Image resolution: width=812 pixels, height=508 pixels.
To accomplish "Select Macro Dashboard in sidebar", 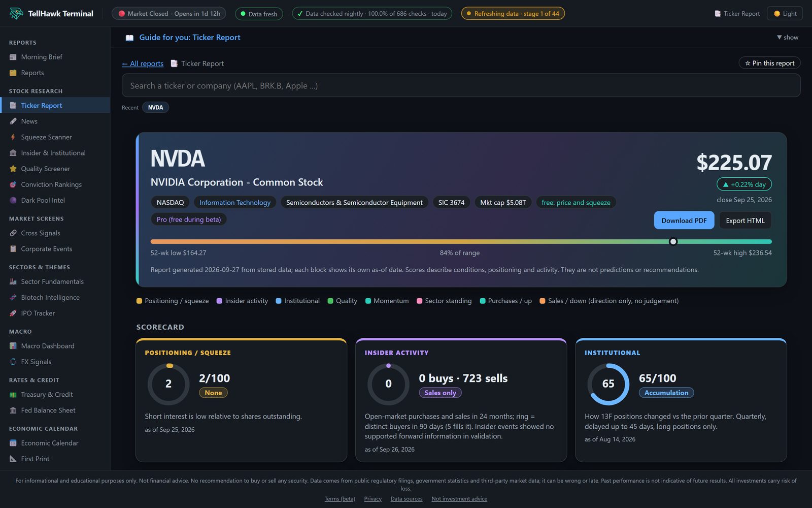I will pyautogui.click(x=55, y=345).
